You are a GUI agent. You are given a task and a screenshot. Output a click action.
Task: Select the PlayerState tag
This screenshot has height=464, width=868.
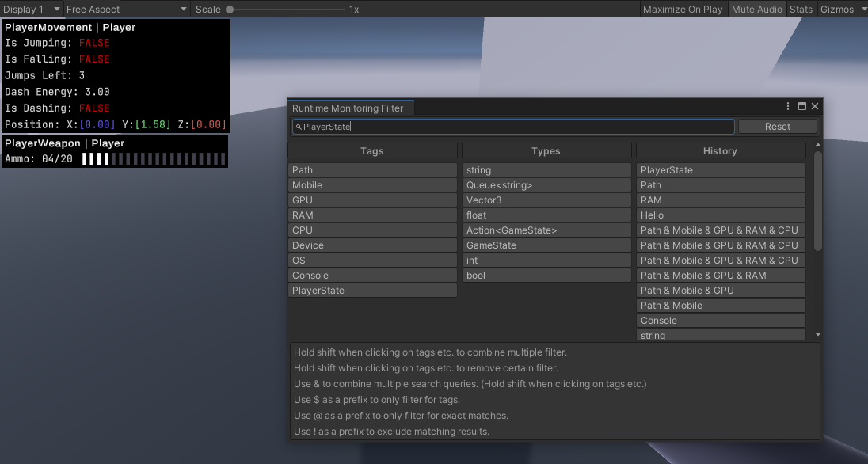point(372,290)
